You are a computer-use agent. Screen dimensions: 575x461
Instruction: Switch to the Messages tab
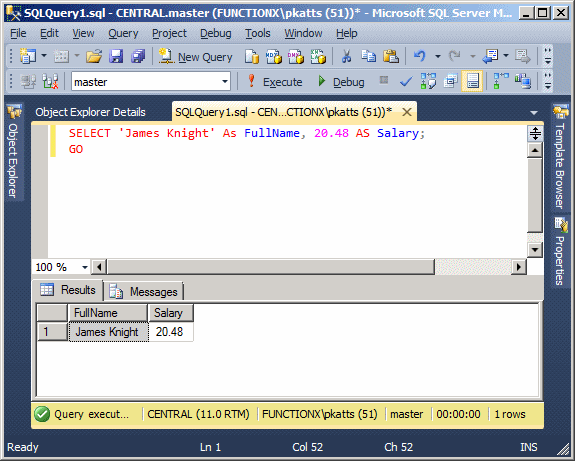coord(144,292)
